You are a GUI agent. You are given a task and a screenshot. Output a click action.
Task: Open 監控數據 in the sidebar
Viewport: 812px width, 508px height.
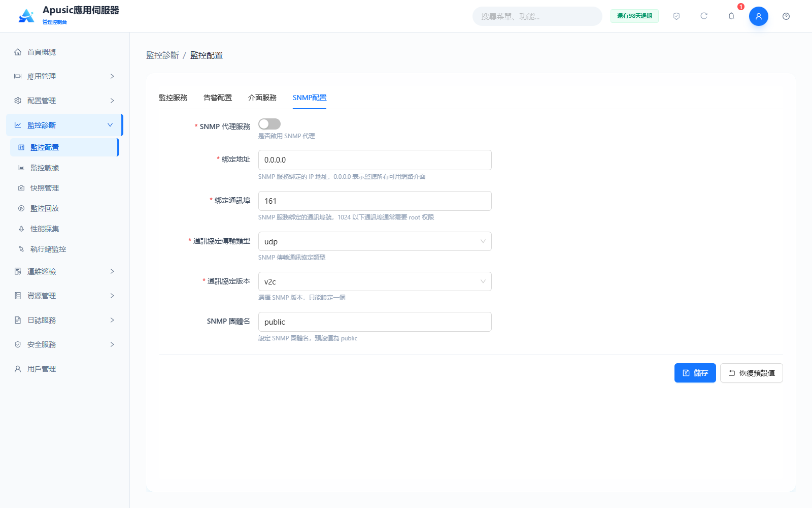click(x=64, y=168)
